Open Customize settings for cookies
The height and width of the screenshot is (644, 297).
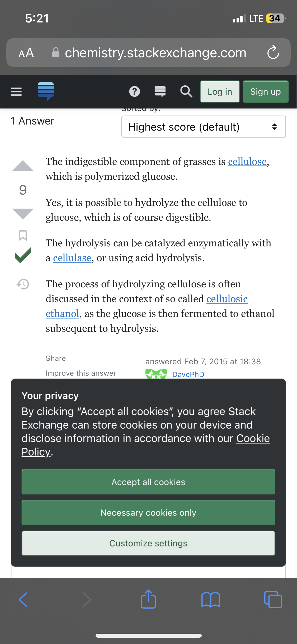148,543
